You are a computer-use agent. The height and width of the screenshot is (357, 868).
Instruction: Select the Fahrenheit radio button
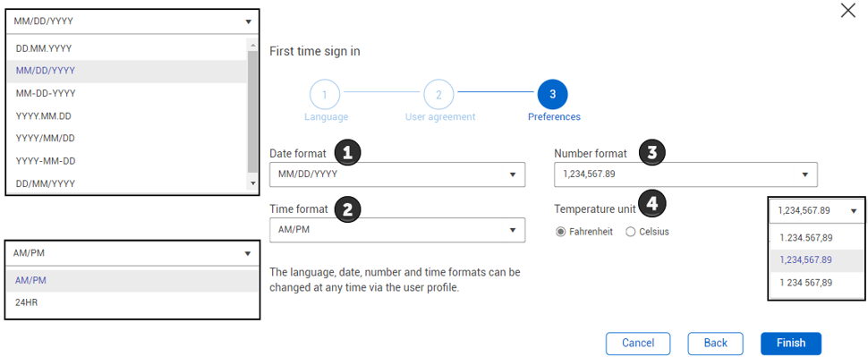(560, 232)
